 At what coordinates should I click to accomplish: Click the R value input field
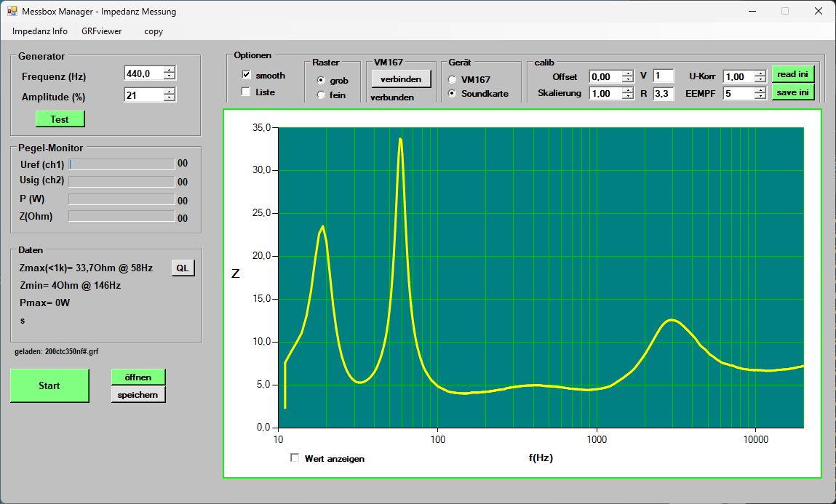point(663,94)
